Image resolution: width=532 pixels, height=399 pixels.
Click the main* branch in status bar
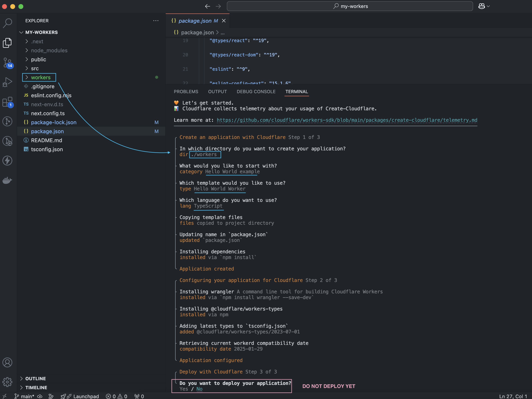24,396
